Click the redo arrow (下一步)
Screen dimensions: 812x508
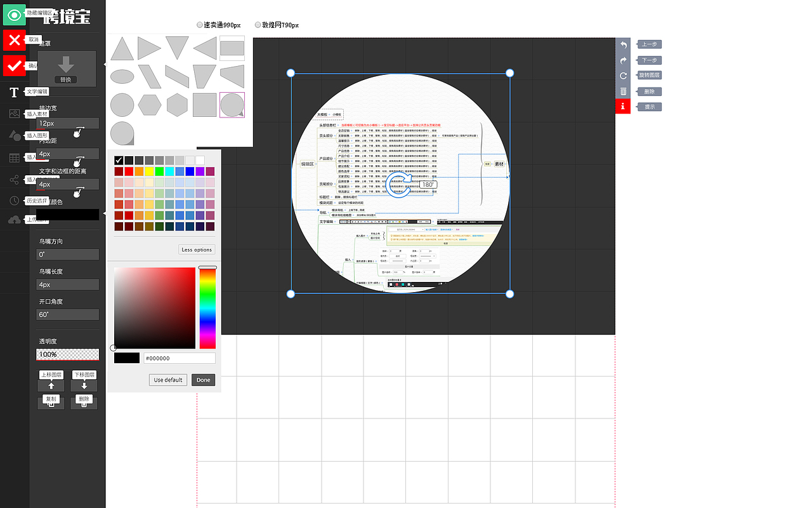[x=623, y=60]
